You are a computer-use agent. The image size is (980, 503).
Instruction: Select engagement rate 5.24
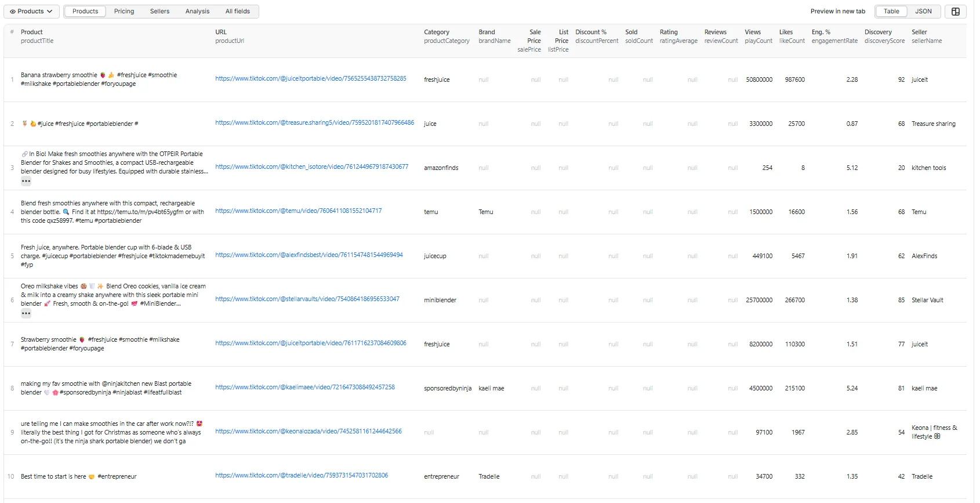[x=852, y=388]
